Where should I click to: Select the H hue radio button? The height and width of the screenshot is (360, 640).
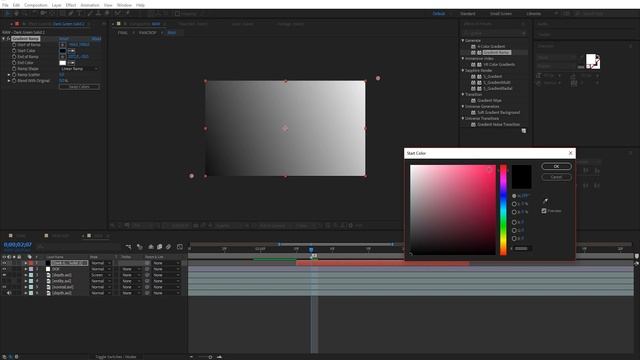coord(514,196)
